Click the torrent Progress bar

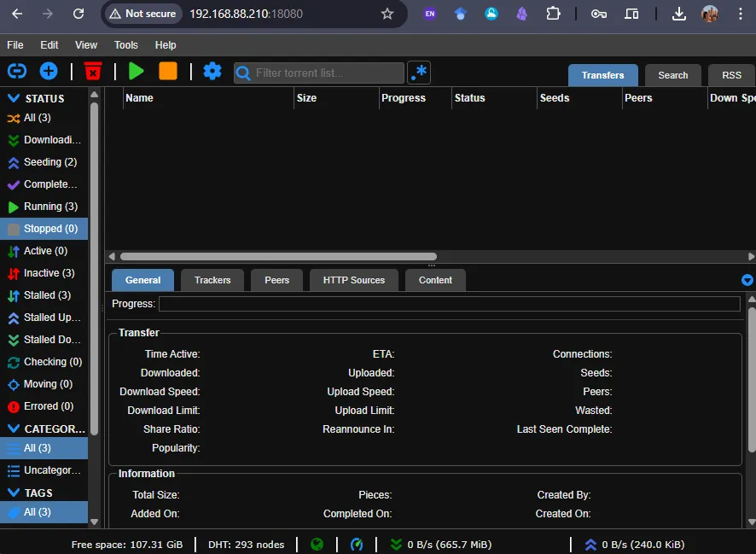coord(450,304)
